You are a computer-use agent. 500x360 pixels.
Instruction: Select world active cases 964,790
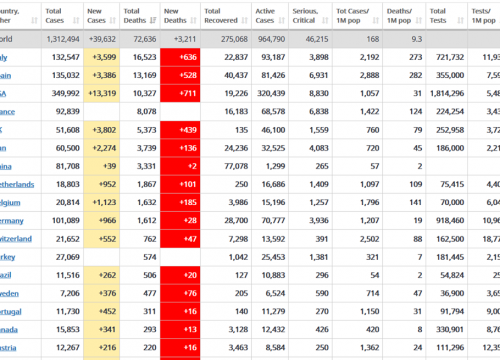click(271, 39)
